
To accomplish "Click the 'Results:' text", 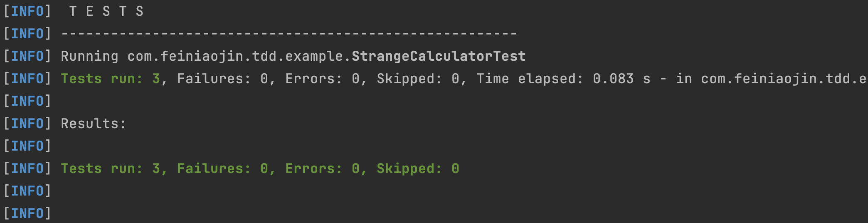I will (93, 124).
